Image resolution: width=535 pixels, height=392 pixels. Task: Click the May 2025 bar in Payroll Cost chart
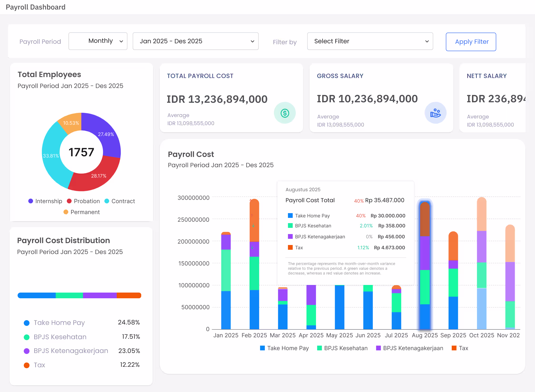[340, 307]
